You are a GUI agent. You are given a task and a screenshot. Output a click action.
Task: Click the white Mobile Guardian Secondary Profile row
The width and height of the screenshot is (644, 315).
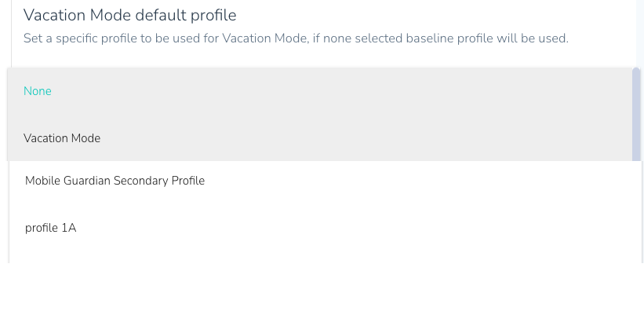[314, 181]
